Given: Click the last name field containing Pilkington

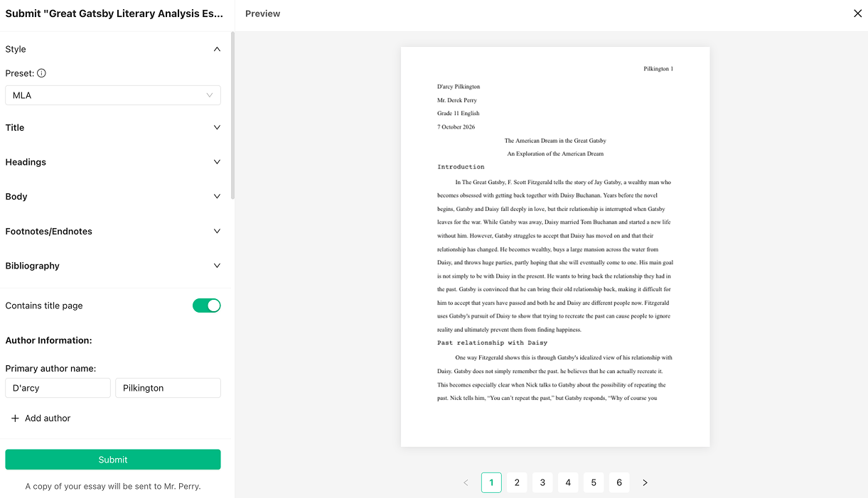Looking at the screenshot, I should (x=168, y=388).
